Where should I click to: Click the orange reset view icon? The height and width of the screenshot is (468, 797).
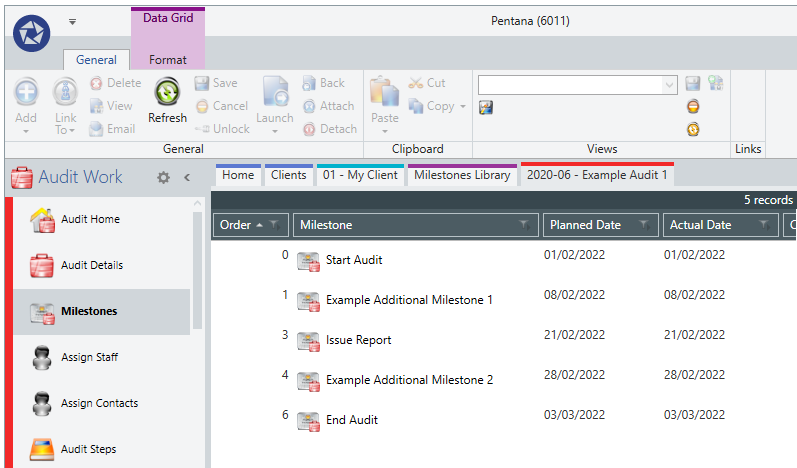(693, 129)
